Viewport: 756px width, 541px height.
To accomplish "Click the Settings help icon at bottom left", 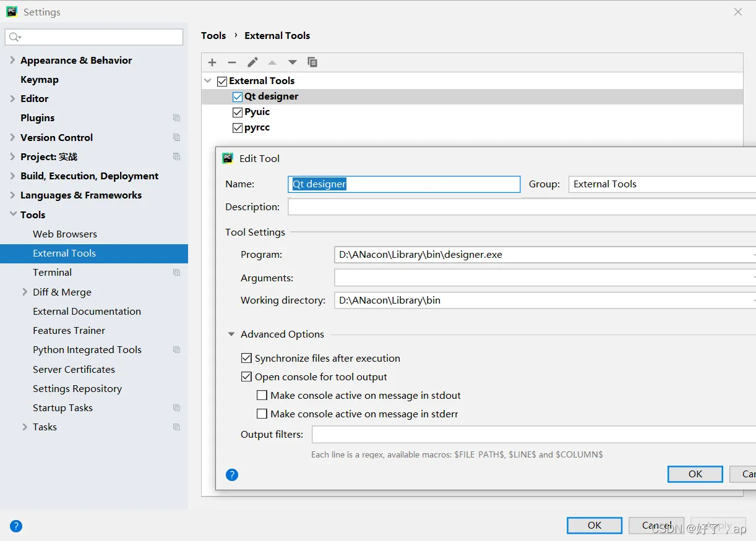I will pos(16,526).
